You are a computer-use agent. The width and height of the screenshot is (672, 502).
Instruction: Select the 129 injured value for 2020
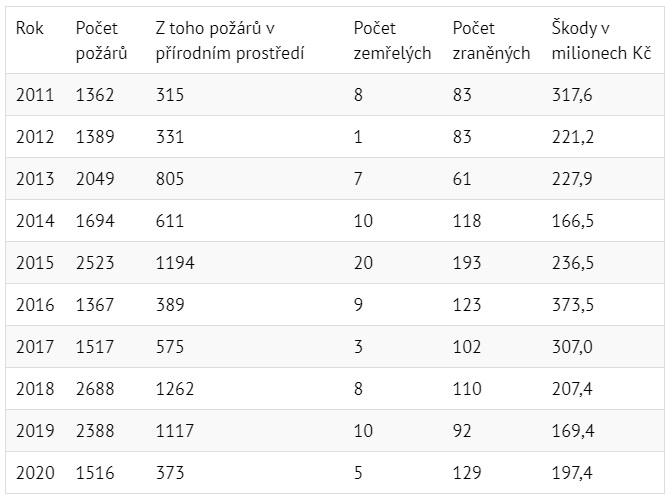[x=466, y=472]
